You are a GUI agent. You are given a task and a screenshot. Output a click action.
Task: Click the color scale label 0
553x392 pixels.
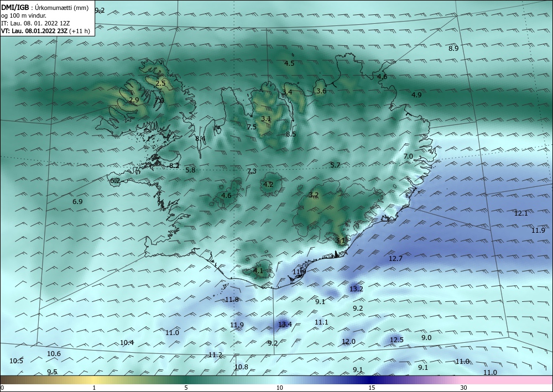tap(2, 388)
